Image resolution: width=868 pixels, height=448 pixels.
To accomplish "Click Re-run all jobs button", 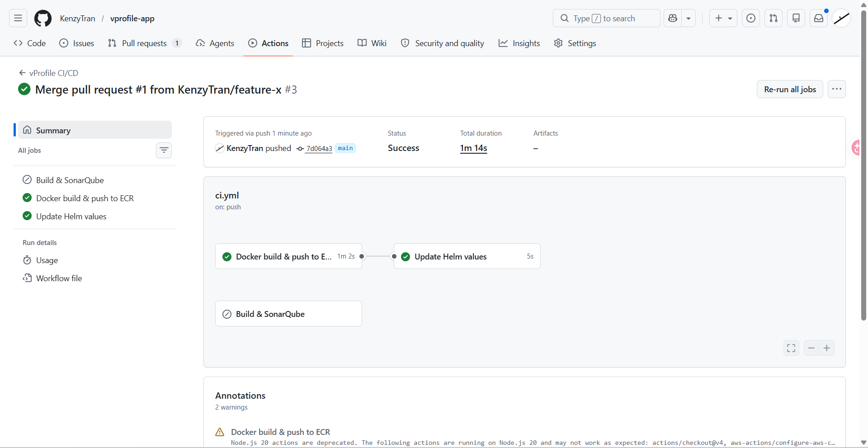I will pyautogui.click(x=790, y=89).
